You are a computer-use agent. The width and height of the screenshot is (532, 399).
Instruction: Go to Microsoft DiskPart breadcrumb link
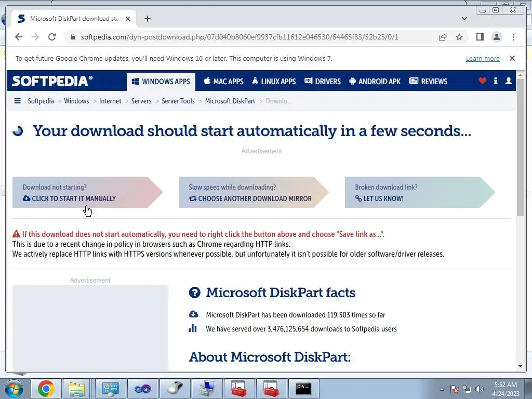(x=230, y=101)
